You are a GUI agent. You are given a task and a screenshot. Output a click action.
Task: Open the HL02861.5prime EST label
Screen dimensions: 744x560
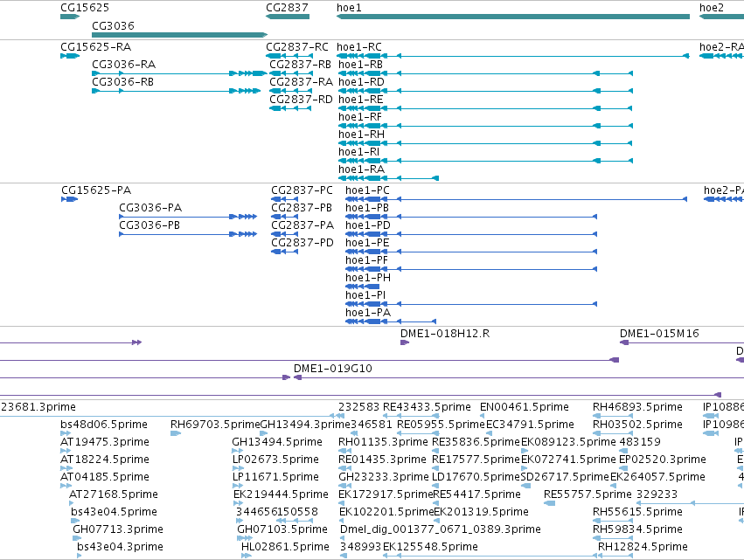point(285,547)
